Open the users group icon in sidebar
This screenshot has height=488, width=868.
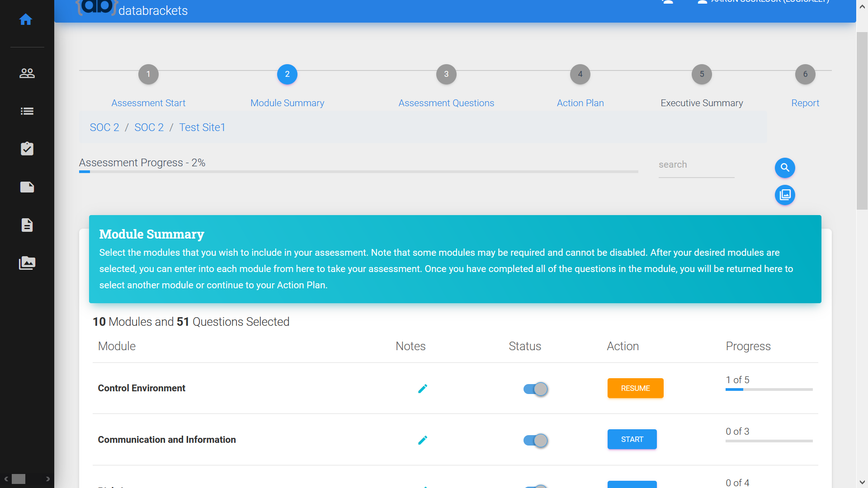pos(27,73)
